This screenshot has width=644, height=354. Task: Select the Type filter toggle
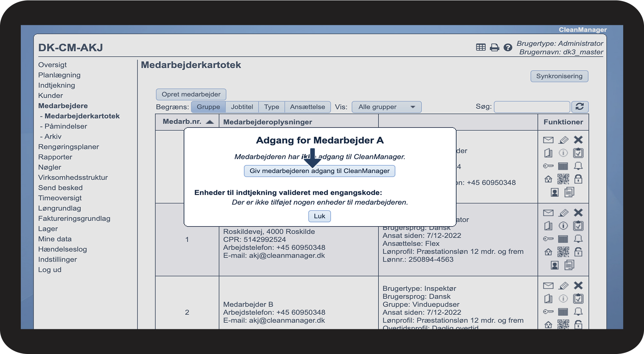pos(272,107)
